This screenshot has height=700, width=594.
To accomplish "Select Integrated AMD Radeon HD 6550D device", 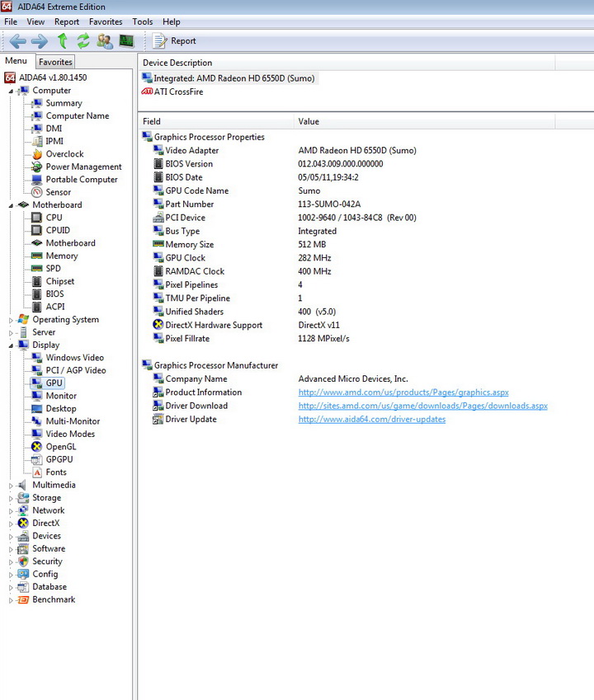I will 229,78.
